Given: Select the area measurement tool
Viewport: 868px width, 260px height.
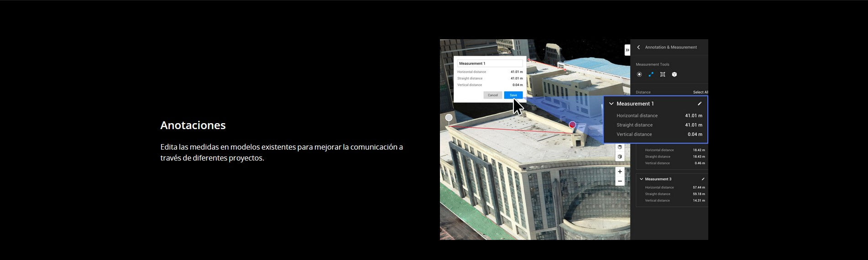Looking at the screenshot, I should [663, 74].
